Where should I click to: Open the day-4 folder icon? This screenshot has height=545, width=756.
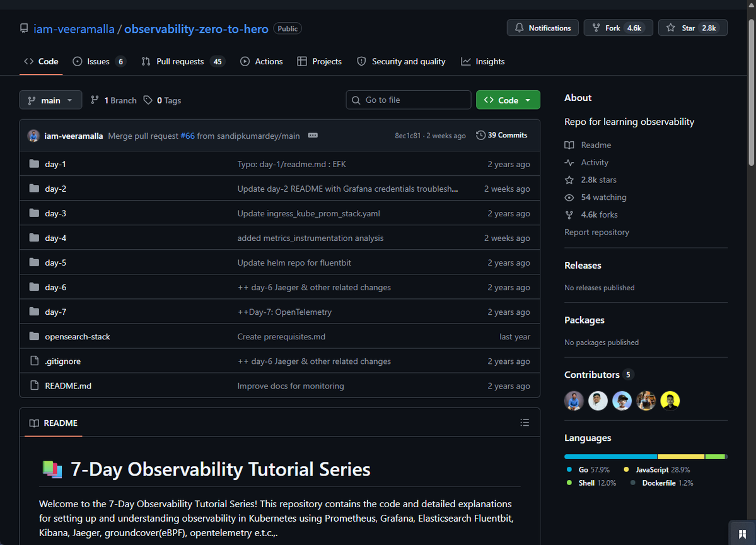coord(34,237)
